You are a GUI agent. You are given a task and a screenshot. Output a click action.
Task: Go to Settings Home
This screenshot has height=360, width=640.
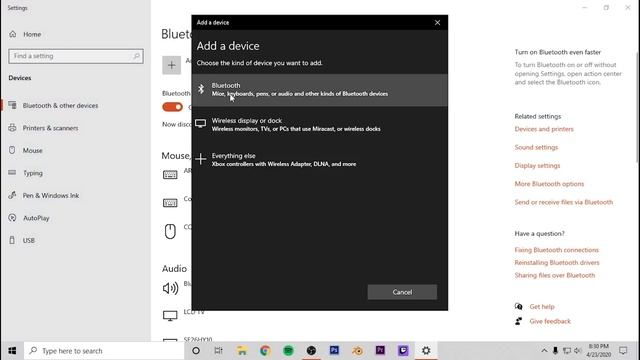tap(32, 34)
